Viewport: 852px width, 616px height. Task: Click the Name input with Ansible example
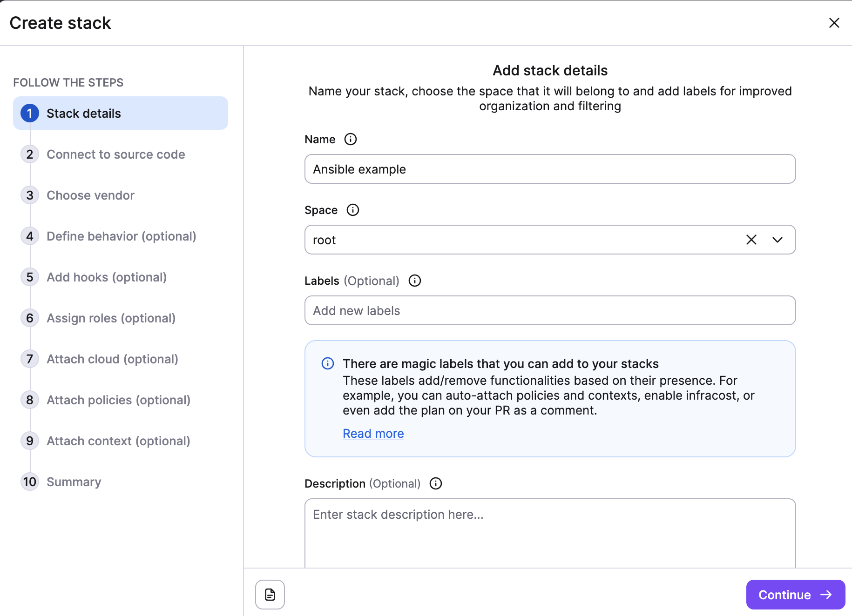pos(550,169)
